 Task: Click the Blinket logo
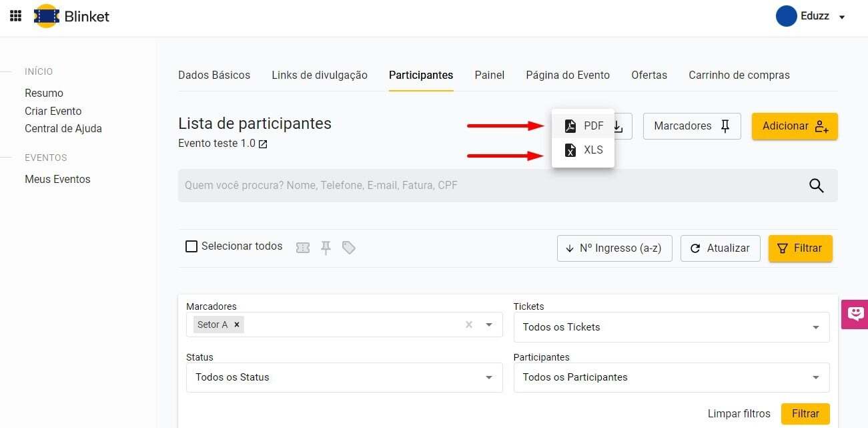[x=71, y=16]
